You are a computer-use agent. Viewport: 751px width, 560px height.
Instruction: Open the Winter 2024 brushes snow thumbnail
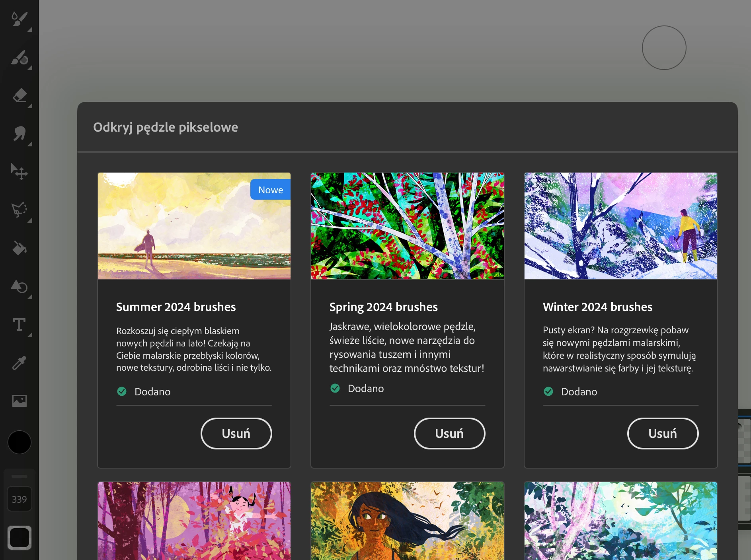(621, 226)
